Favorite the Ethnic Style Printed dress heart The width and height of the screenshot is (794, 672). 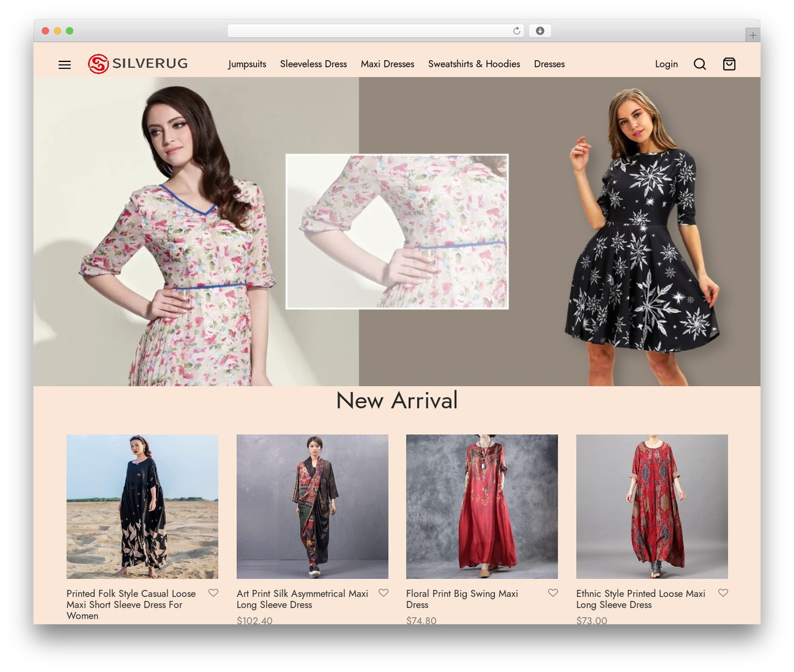[723, 593]
